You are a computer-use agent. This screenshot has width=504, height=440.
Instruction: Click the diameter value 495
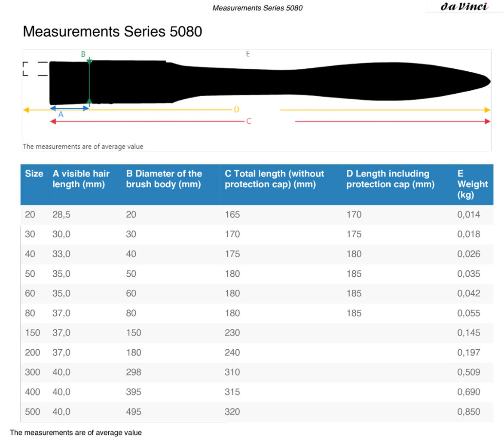coord(134,412)
